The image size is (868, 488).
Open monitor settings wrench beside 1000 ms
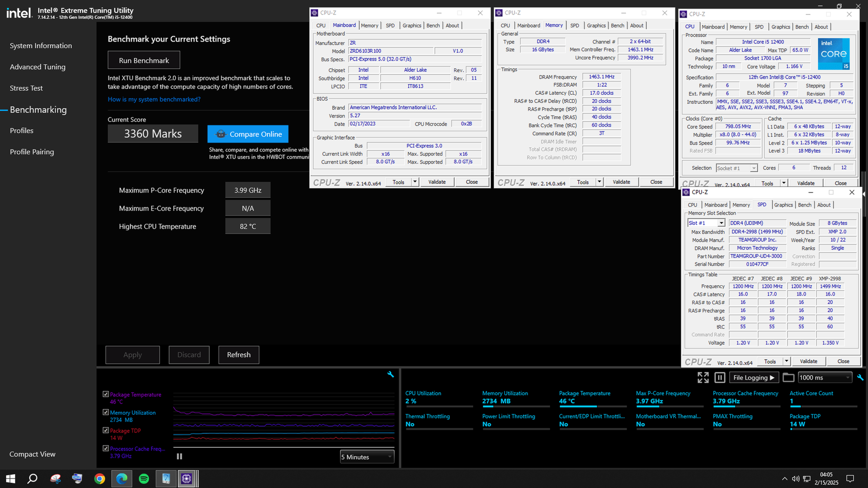[860, 377]
